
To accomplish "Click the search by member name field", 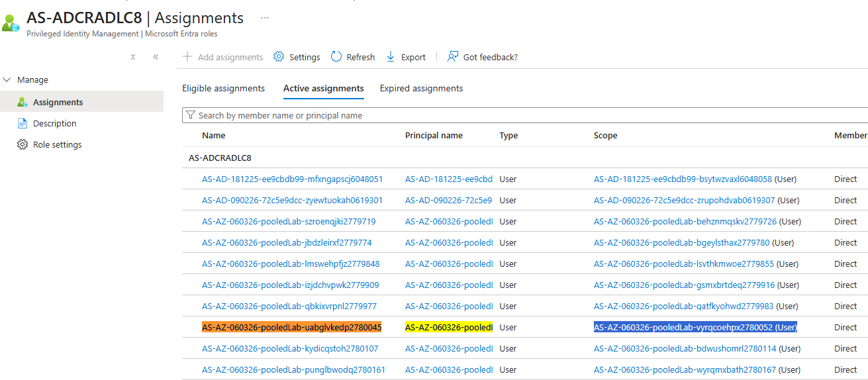I will click(463, 115).
